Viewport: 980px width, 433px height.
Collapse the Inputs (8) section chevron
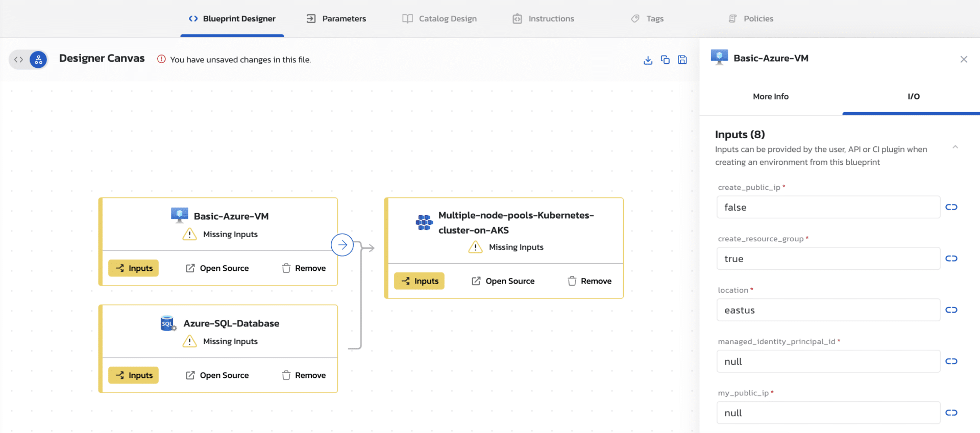coord(955,147)
